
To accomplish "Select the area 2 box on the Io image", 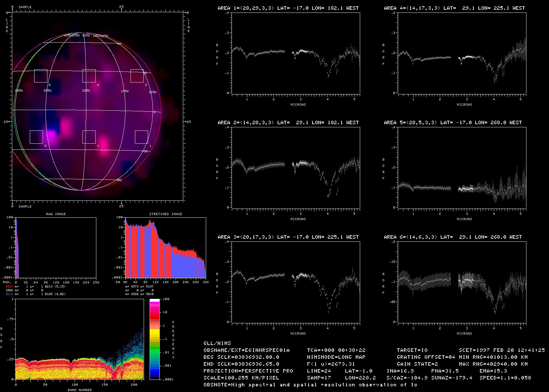I will [137, 76].
